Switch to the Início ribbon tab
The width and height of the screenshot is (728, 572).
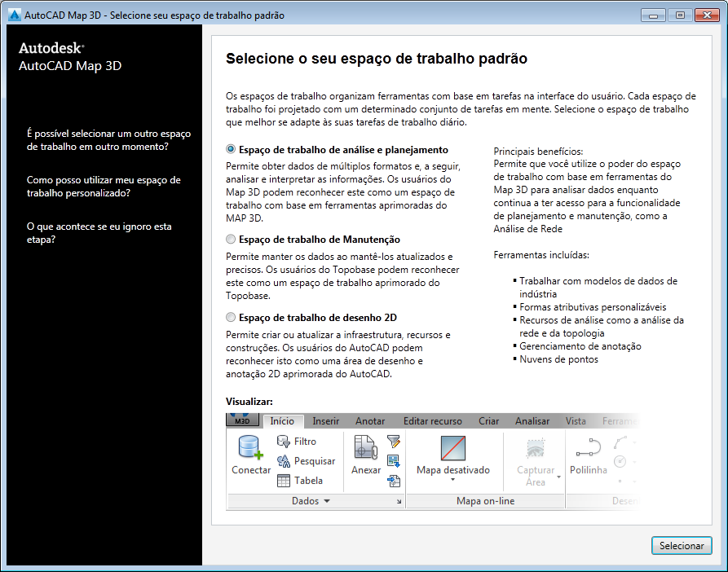[x=282, y=420]
